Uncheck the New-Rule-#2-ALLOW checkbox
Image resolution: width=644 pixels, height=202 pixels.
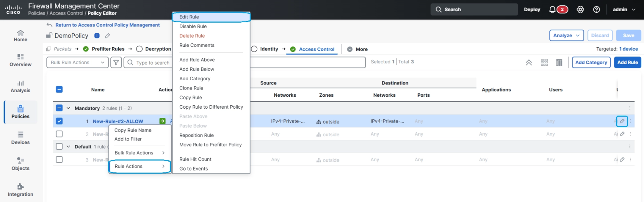pyautogui.click(x=59, y=121)
